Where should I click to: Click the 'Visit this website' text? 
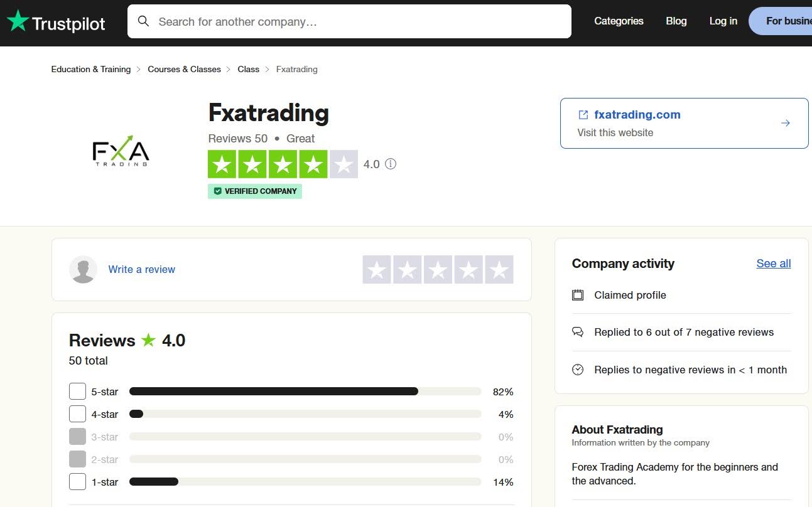(x=615, y=132)
